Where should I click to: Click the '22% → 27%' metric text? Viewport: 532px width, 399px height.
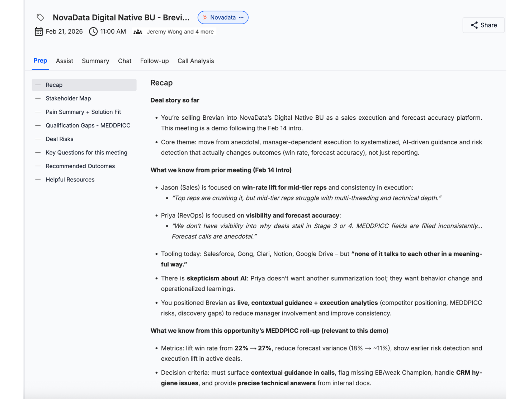coord(253,348)
